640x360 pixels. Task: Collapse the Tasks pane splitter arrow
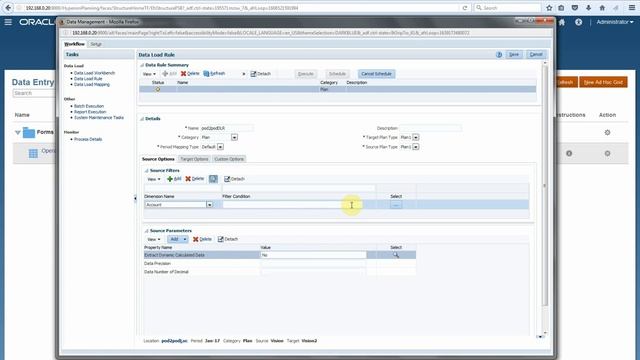coord(135,198)
